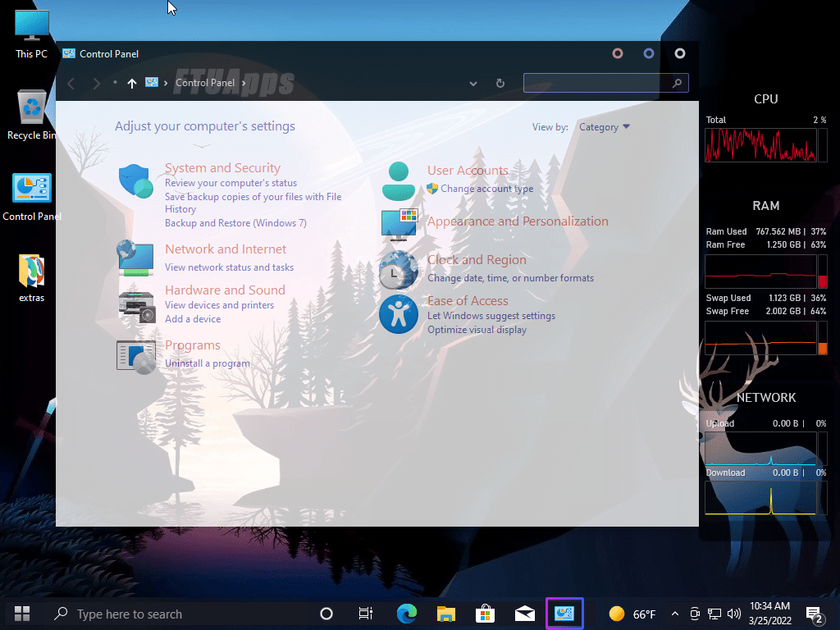
Task: Click the search magnifier in Control Panel
Action: coord(677,83)
